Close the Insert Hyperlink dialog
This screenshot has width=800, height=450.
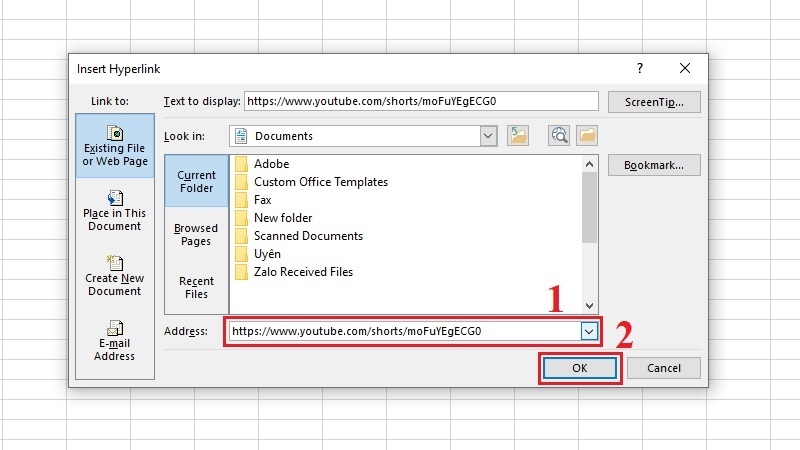pyautogui.click(x=685, y=68)
